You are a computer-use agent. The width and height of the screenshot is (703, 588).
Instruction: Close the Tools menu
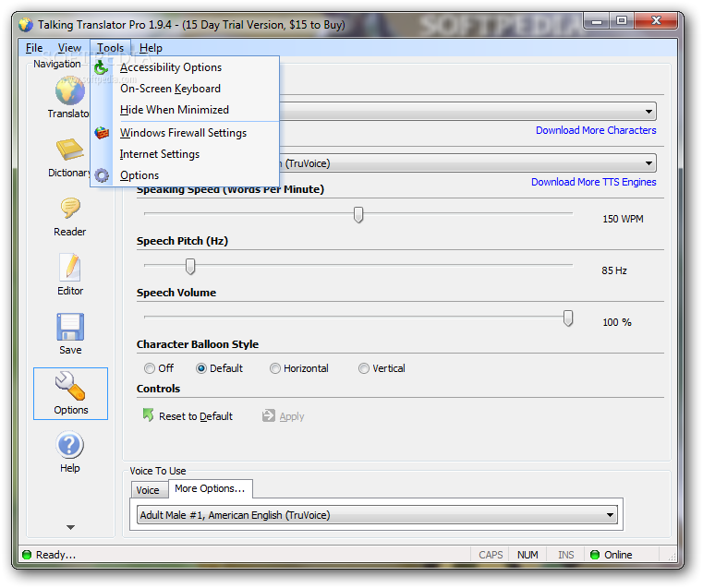click(110, 48)
